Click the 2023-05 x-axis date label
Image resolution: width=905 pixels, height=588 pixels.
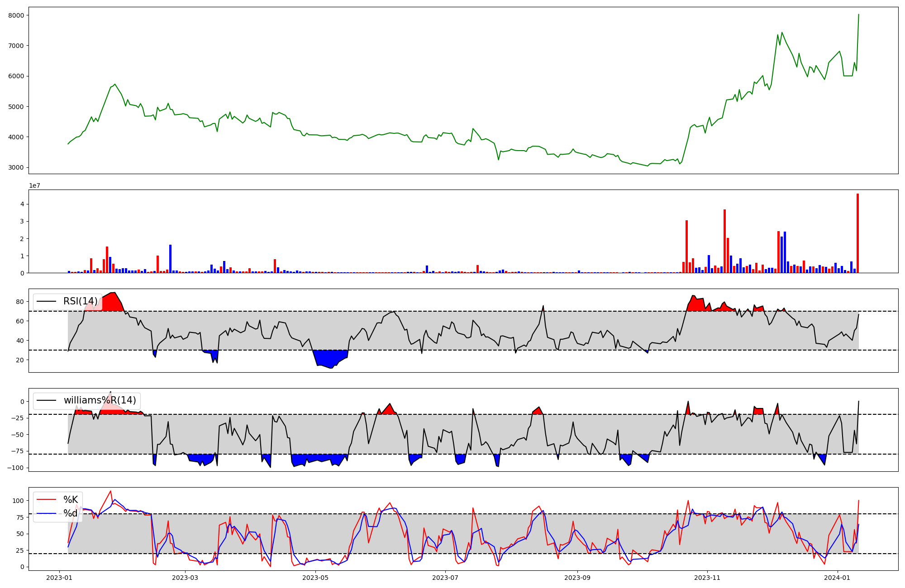pyautogui.click(x=315, y=578)
